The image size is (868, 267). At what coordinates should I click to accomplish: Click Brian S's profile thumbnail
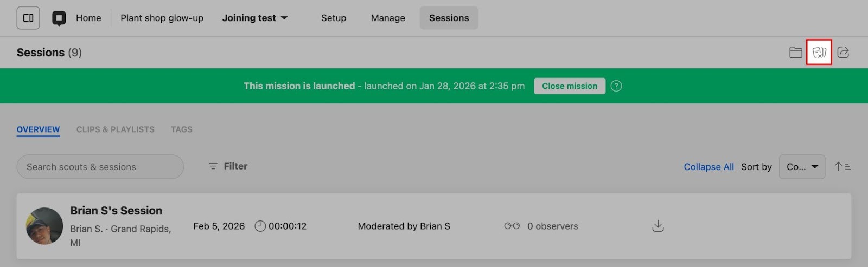click(44, 226)
